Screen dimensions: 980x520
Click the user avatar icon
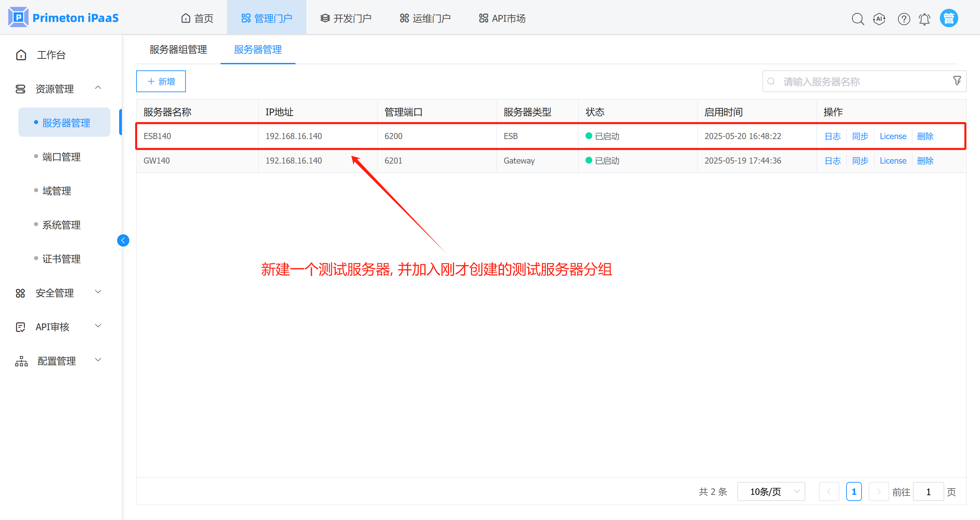949,18
